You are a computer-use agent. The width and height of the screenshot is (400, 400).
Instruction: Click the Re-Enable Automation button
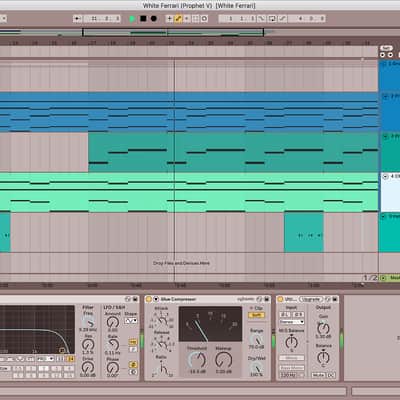click(x=187, y=19)
